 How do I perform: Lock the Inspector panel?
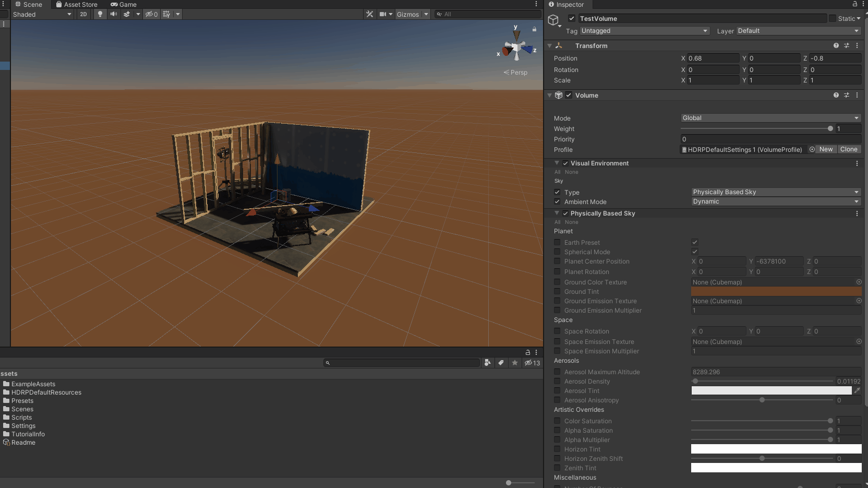[855, 4]
